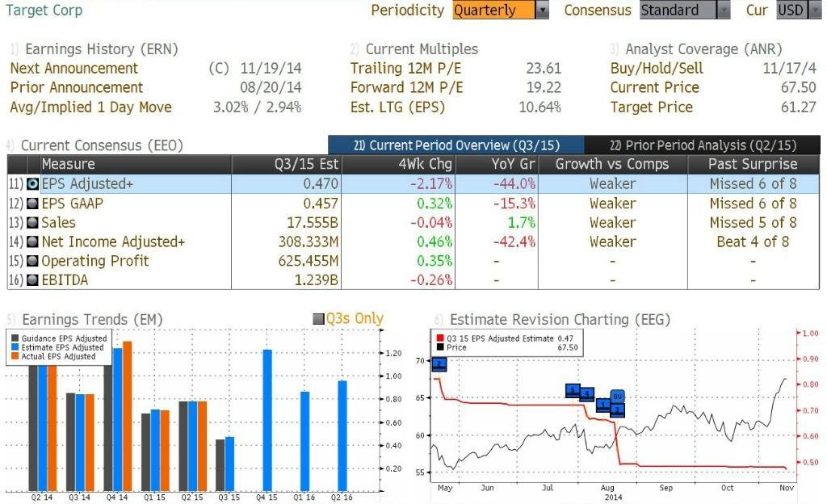Viewport: 827px width, 504px height.
Task: Open Current Multiples section
Action: pos(422,49)
